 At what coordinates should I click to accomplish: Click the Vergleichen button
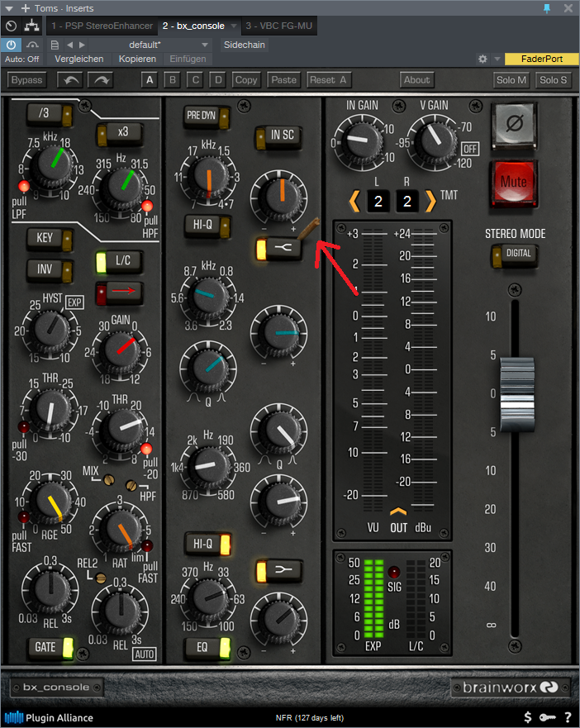point(79,59)
